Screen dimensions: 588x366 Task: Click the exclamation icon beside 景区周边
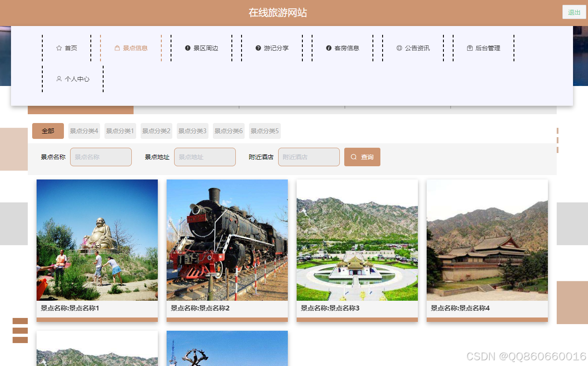188,48
